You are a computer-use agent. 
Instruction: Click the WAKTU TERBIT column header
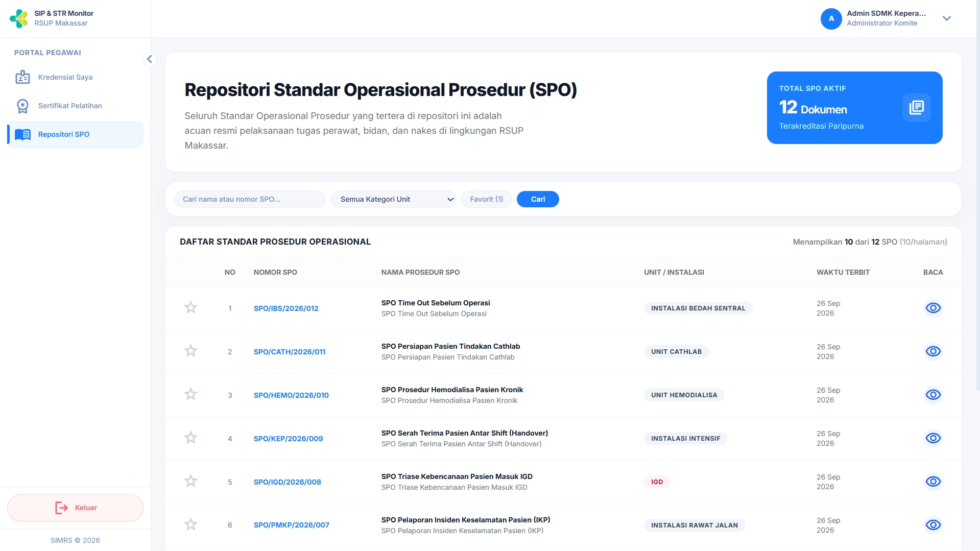(843, 272)
